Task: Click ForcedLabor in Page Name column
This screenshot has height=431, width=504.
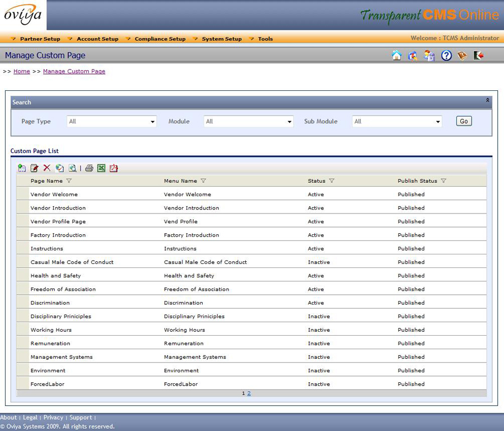Action: tap(47, 384)
